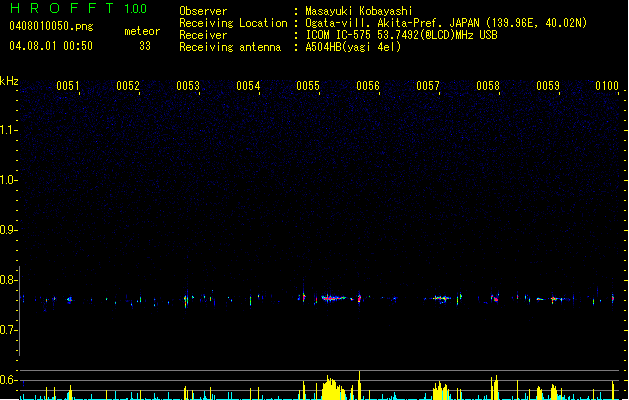The width and height of the screenshot is (629, 400).
Task: Click the yellow intensity peak cluster near 0057
Action: click(x=440, y=390)
